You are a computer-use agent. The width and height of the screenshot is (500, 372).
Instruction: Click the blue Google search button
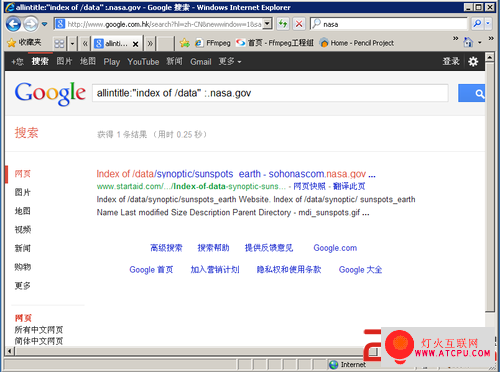(472, 93)
